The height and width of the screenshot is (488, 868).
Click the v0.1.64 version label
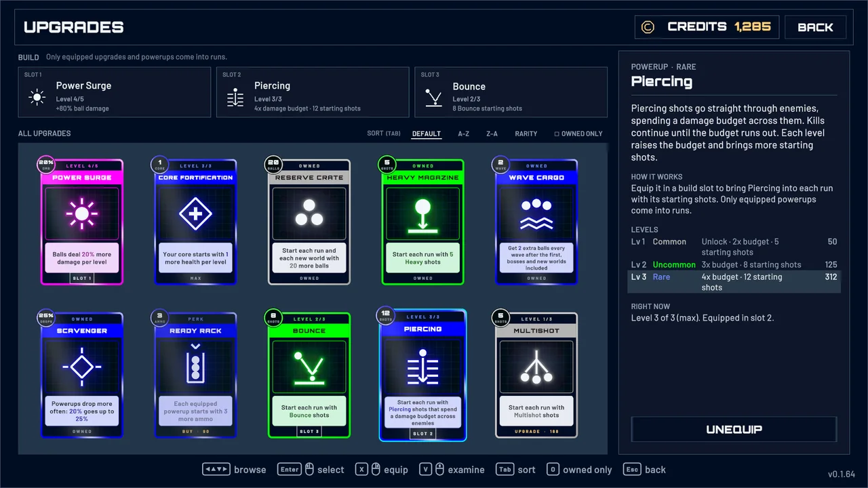tap(842, 474)
